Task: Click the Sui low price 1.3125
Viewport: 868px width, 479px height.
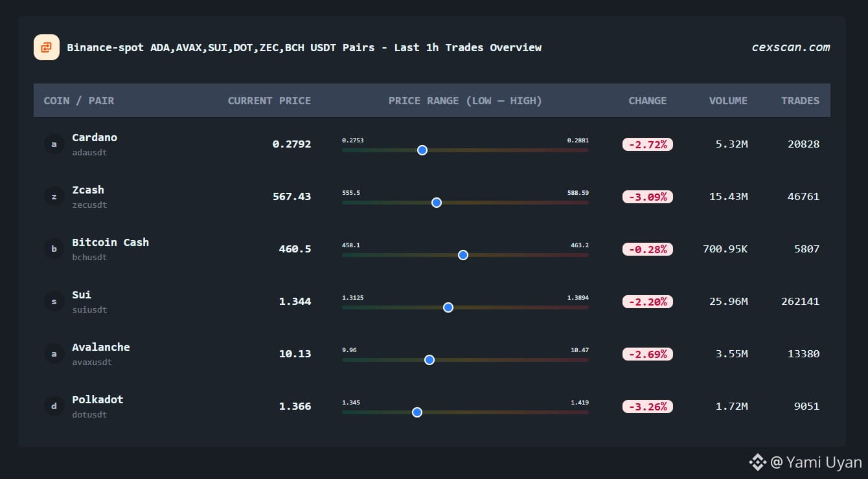Action: (353, 297)
